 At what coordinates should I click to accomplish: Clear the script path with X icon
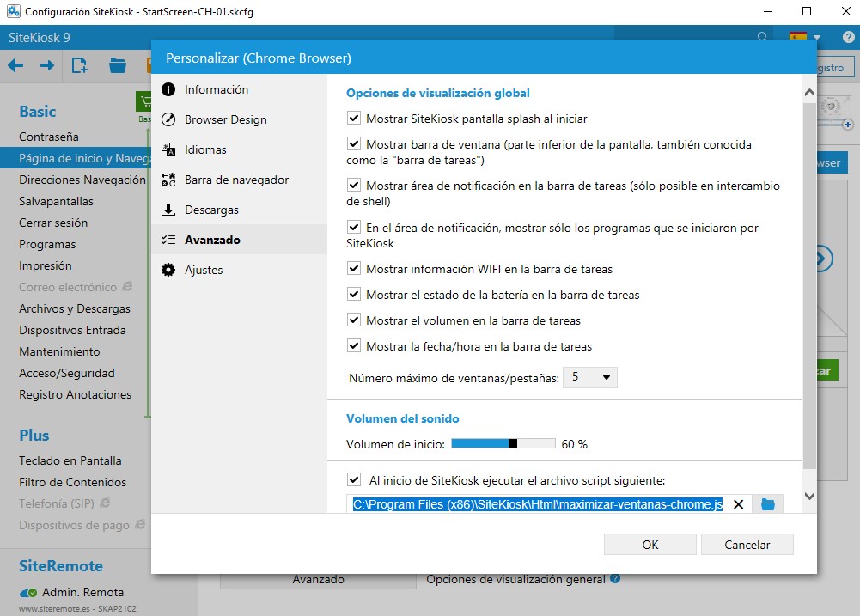tap(738, 504)
